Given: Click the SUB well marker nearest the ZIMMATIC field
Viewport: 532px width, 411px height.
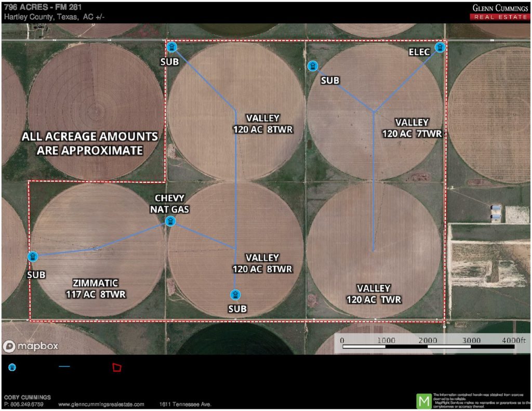Looking at the screenshot, I should point(33,257).
